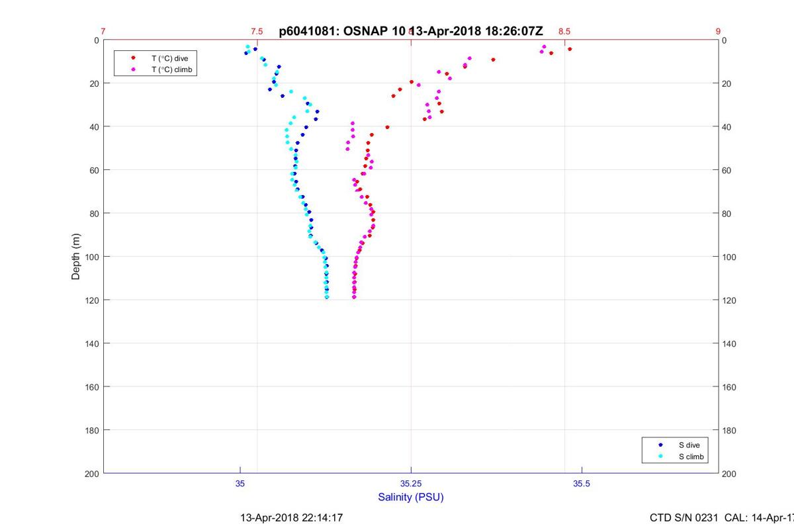Click the red 9 temperature tick label

click(718, 31)
